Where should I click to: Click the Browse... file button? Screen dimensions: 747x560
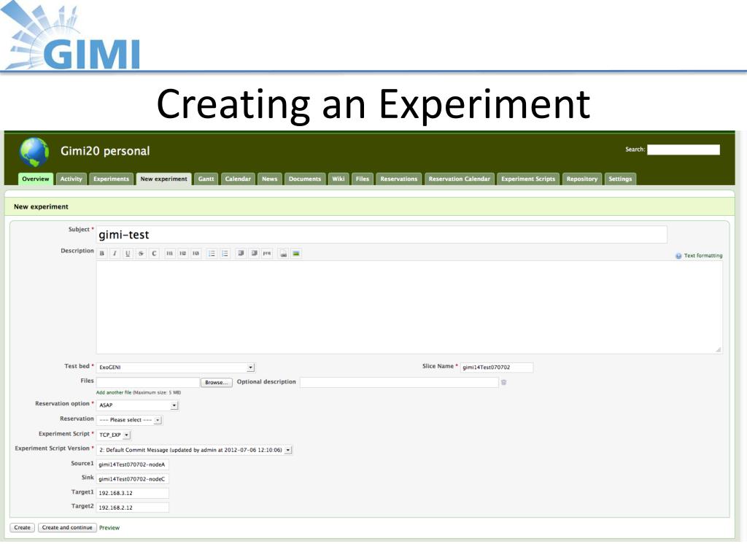click(216, 382)
